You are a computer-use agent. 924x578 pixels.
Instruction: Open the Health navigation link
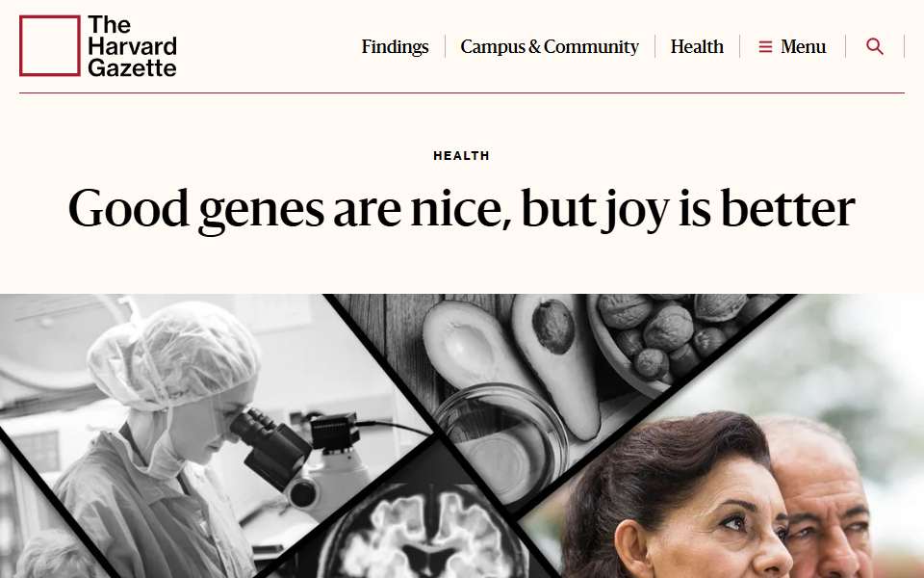(x=697, y=46)
